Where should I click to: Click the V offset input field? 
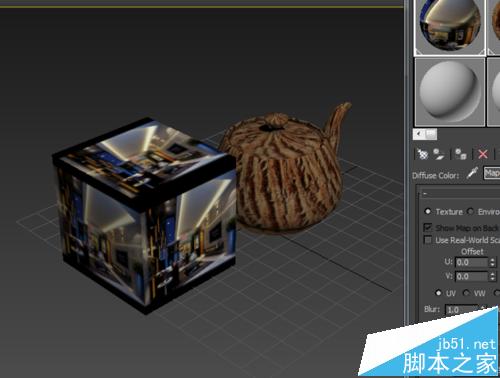471,276
